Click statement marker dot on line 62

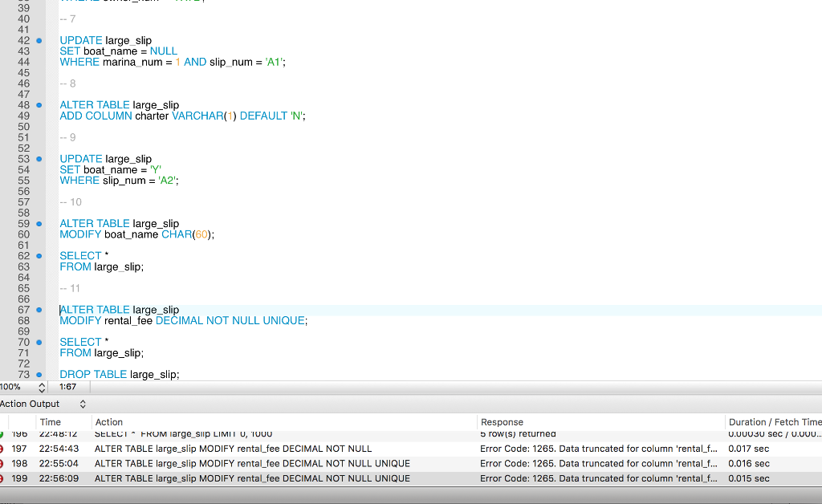tap(39, 256)
